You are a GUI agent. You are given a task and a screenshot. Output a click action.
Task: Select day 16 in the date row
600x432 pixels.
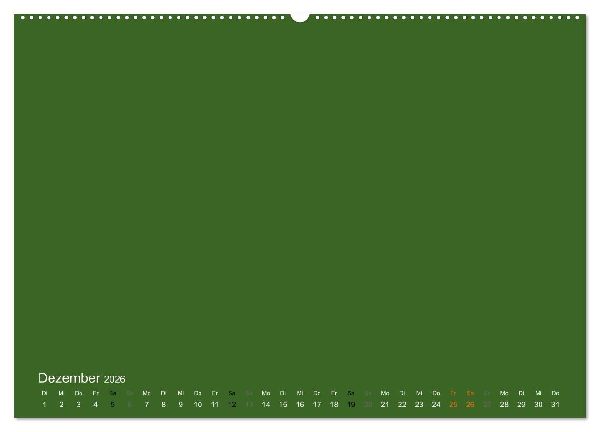(300, 404)
